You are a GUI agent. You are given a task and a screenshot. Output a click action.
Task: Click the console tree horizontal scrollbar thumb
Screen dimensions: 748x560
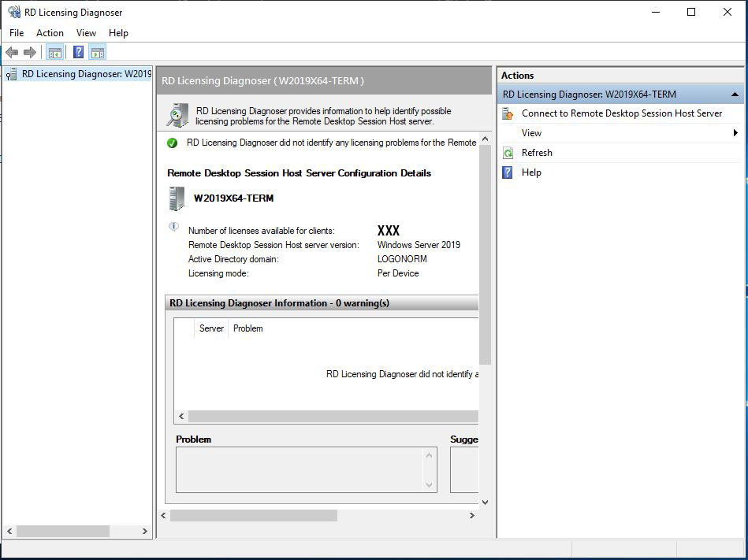[63, 531]
